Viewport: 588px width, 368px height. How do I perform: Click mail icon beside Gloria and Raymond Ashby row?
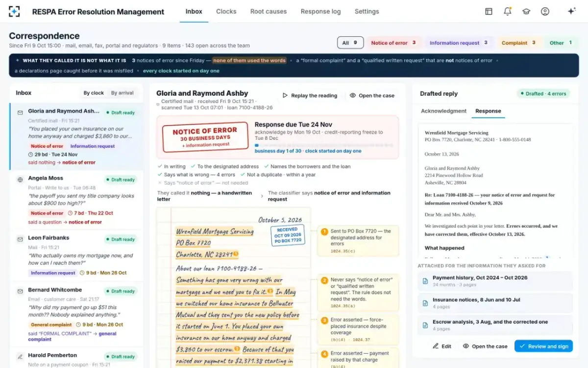point(20,112)
